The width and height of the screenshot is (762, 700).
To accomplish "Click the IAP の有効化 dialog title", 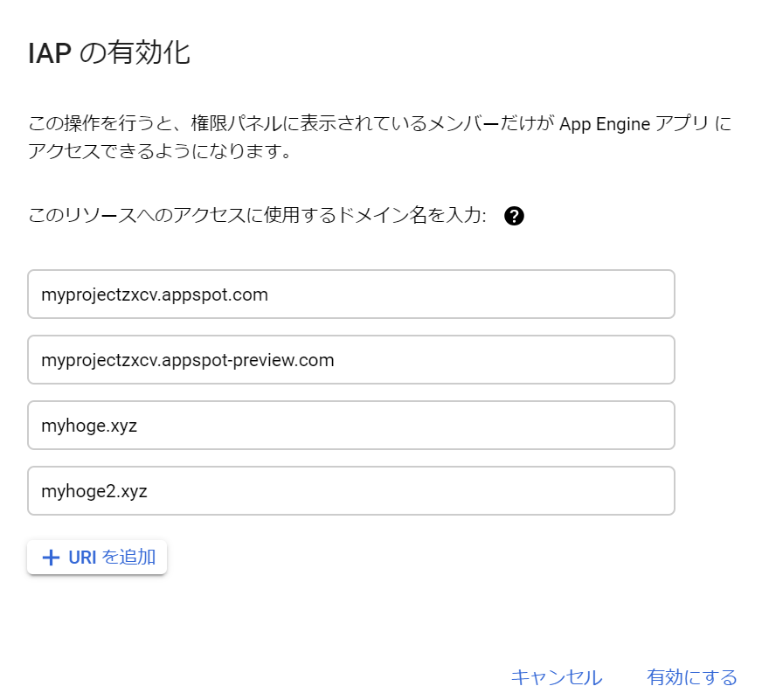I will 109,54.
